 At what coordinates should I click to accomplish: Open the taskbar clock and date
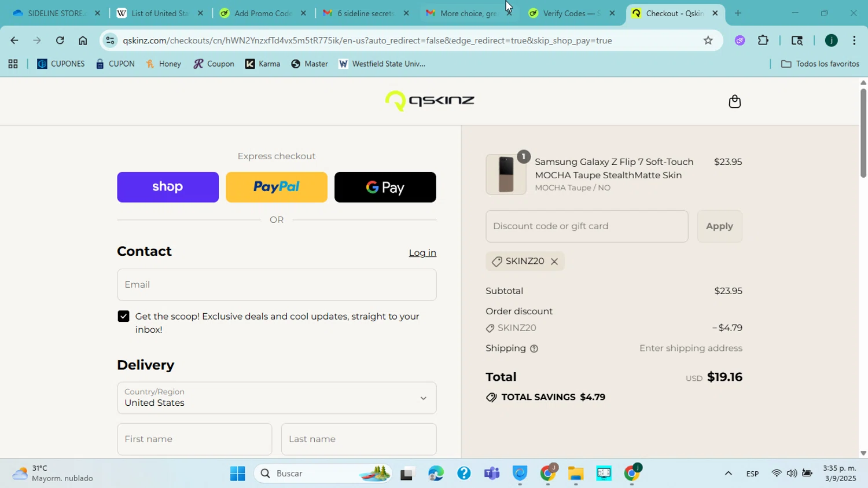coord(839,474)
